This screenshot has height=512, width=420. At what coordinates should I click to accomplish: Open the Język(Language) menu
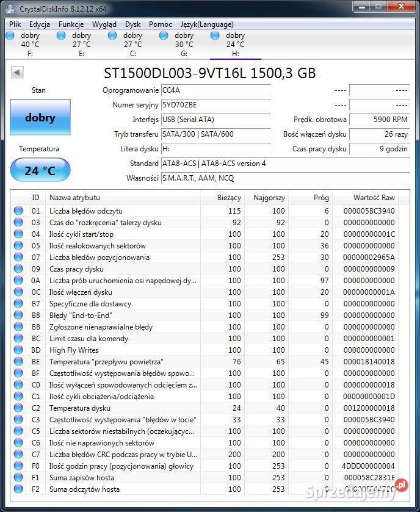(x=207, y=24)
